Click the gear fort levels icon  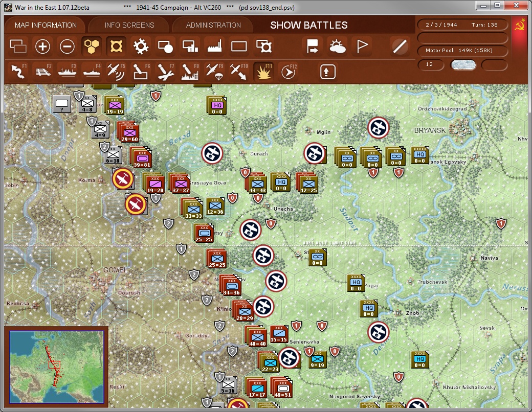(141, 47)
